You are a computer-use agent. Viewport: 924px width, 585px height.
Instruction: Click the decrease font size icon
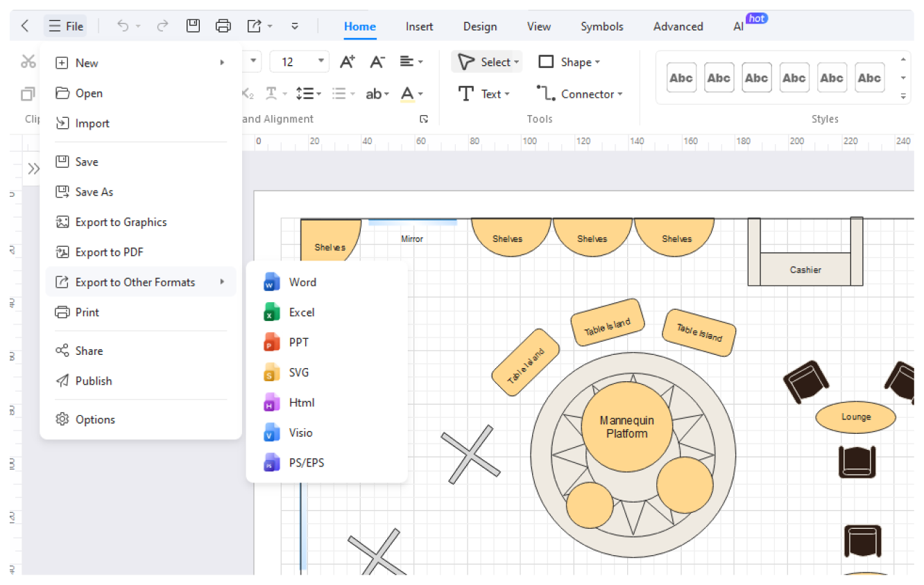click(377, 62)
